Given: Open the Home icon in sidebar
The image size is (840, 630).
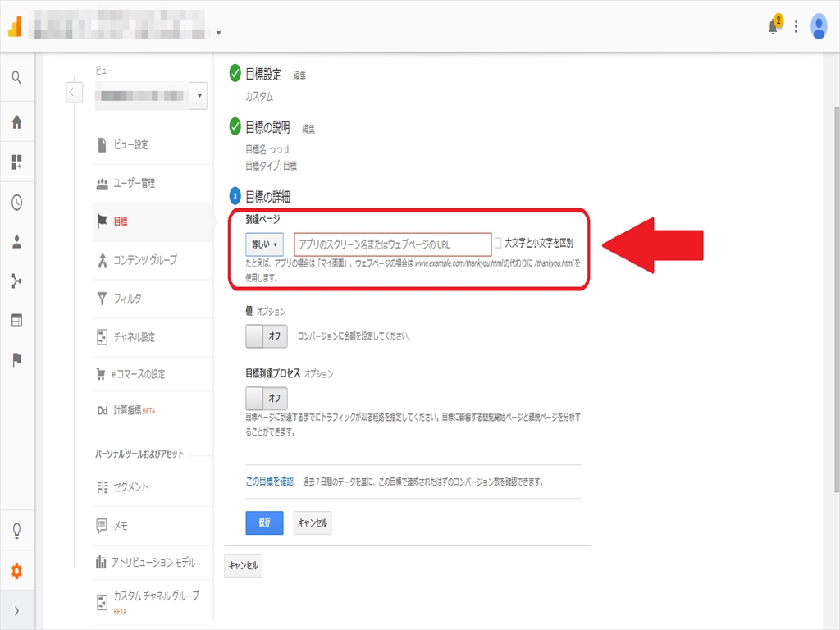Looking at the screenshot, I should tap(16, 122).
